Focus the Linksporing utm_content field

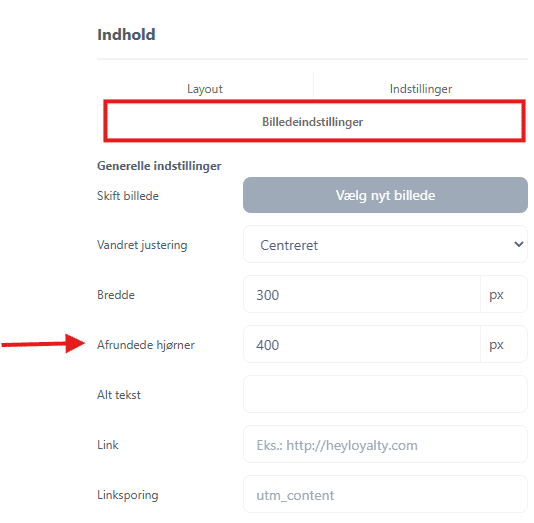click(x=385, y=494)
